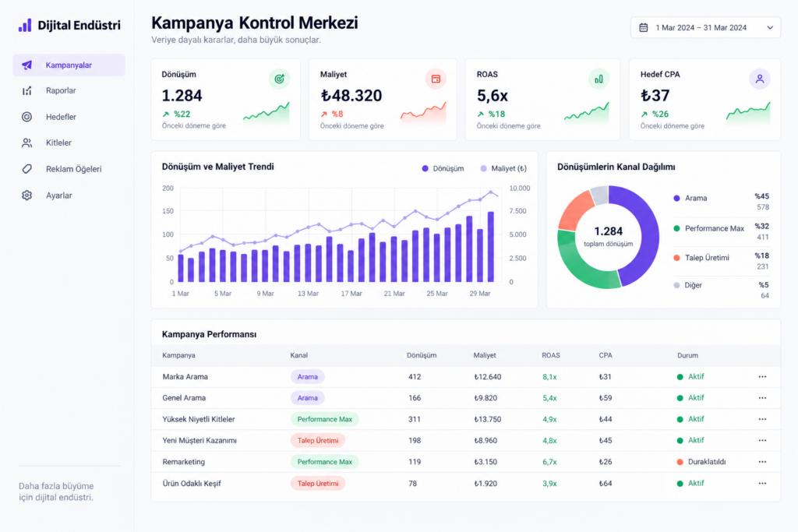Toggle the Maliyet (₺) series in chart legend
The width and height of the screenshot is (798, 532).
pyautogui.click(x=503, y=168)
